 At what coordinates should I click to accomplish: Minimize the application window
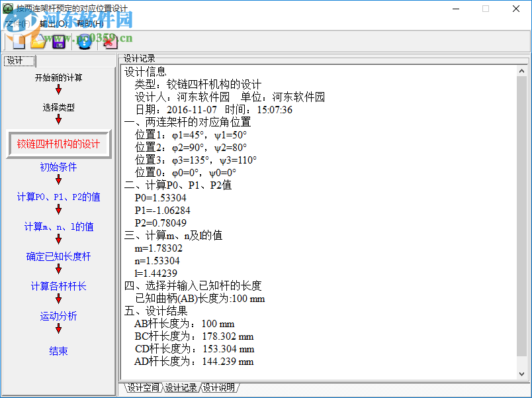click(456, 9)
